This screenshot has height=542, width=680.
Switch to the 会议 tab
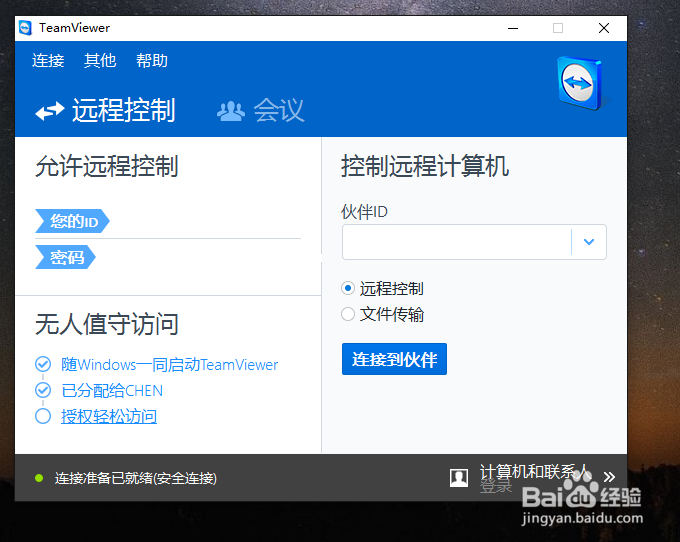(261, 110)
